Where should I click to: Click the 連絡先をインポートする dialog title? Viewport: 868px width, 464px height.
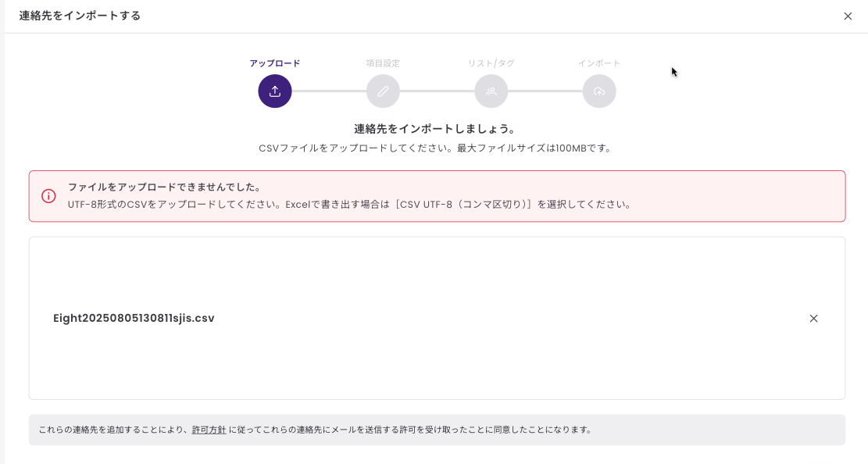(x=80, y=16)
